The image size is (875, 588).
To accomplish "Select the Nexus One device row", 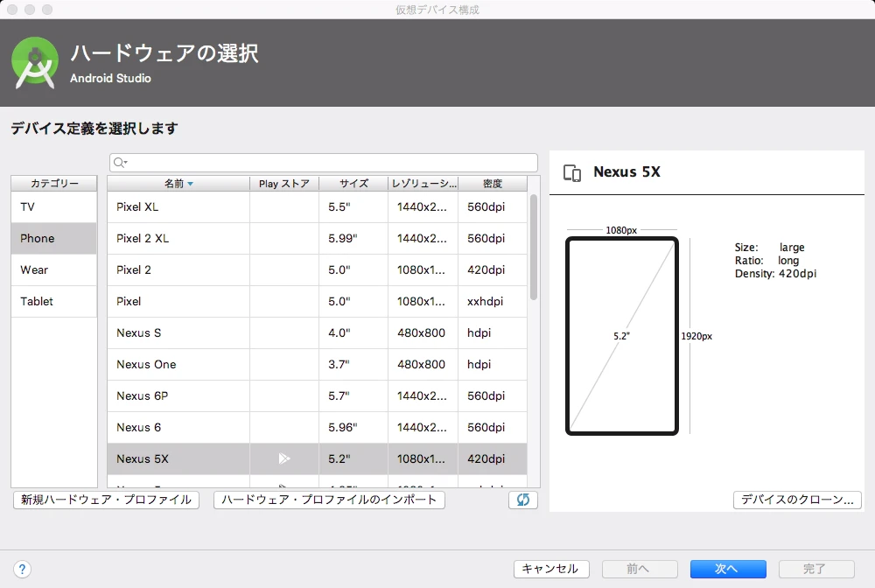I will (317, 364).
